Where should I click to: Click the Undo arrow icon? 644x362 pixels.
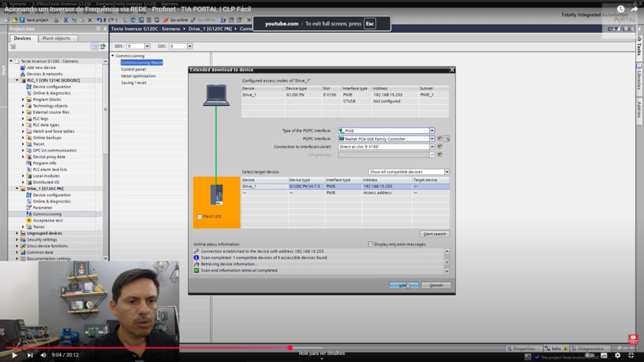[x=99, y=19]
